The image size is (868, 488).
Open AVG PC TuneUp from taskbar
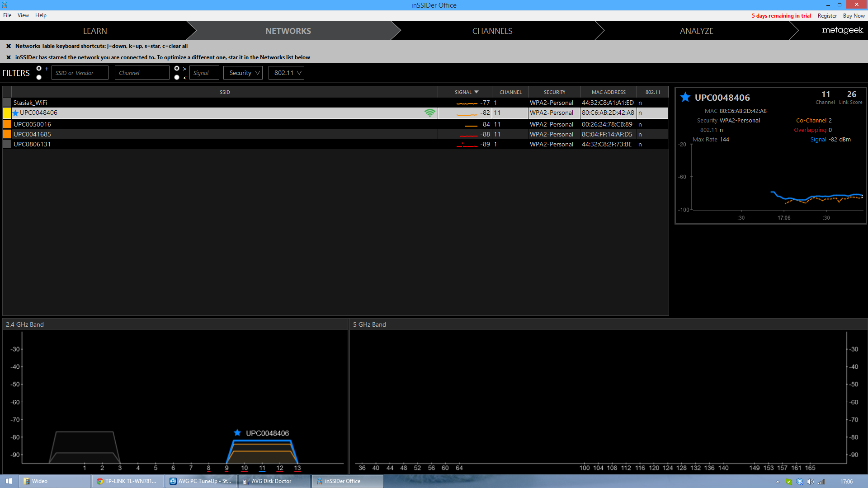[x=202, y=481]
